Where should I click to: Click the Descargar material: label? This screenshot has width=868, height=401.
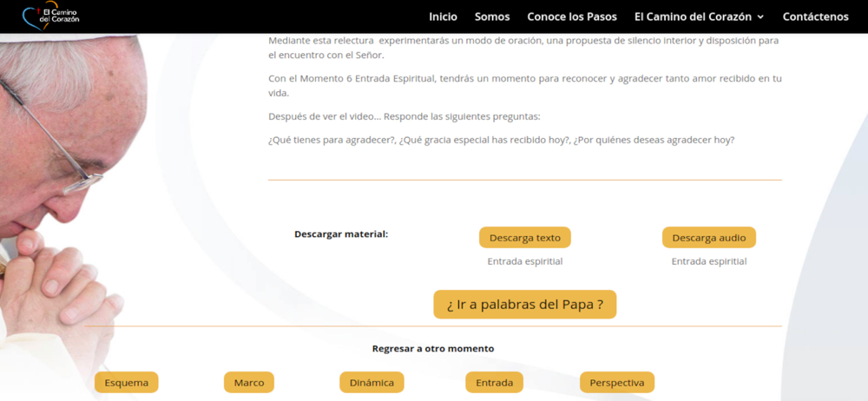point(341,233)
